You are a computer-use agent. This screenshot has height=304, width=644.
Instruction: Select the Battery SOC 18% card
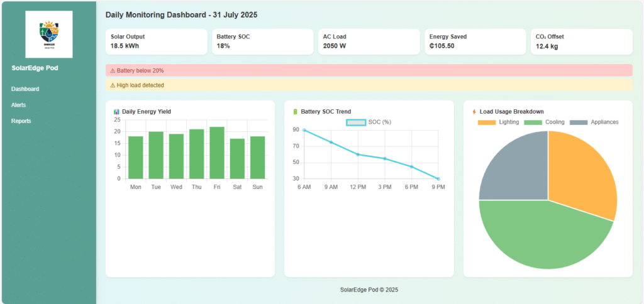[262, 41]
